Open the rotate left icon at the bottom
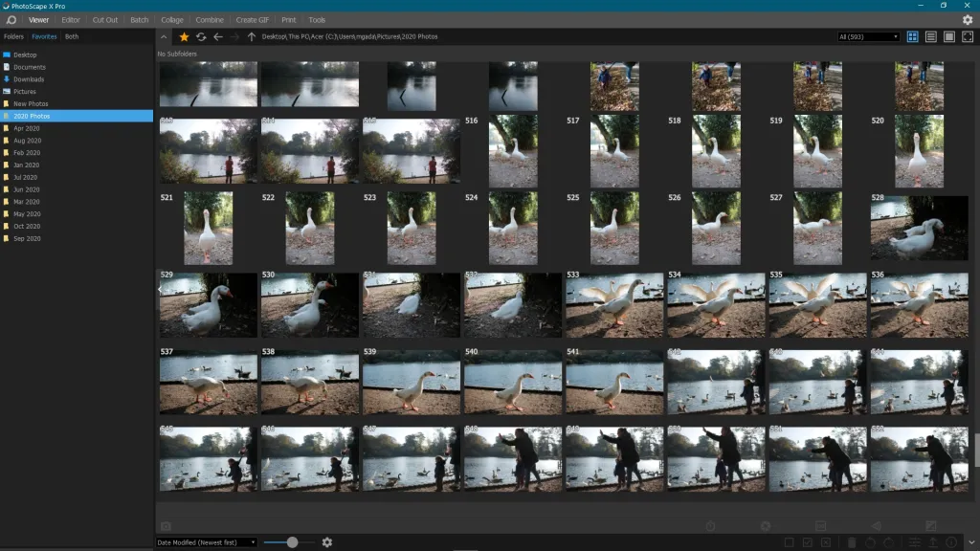 870,541
